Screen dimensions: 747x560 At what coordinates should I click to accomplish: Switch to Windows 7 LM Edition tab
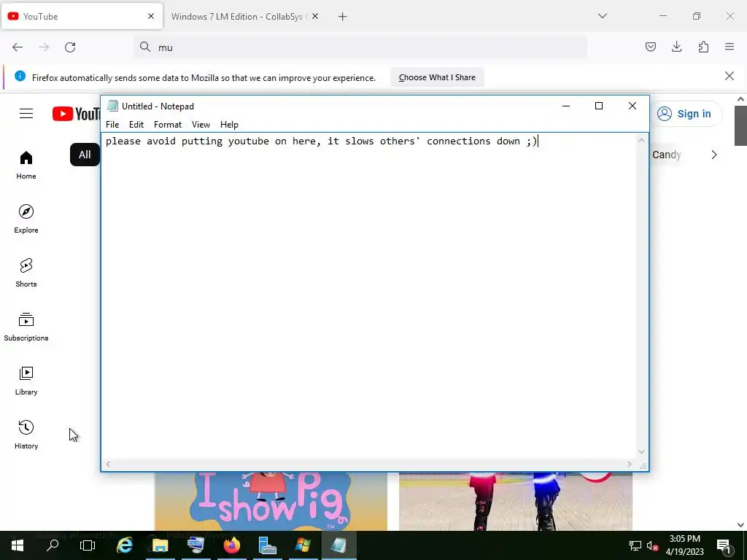pyautogui.click(x=245, y=17)
